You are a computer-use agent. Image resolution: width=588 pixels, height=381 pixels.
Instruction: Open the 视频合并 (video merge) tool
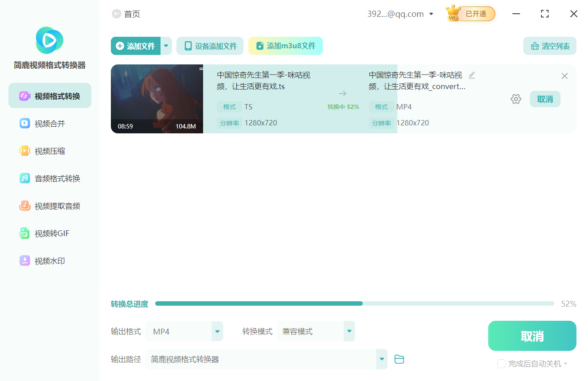pos(49,123)
